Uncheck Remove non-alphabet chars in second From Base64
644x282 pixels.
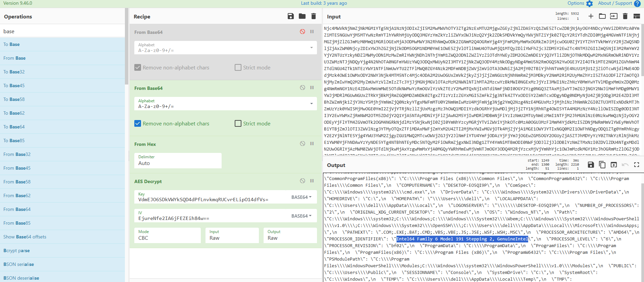[x=138, y=123]
